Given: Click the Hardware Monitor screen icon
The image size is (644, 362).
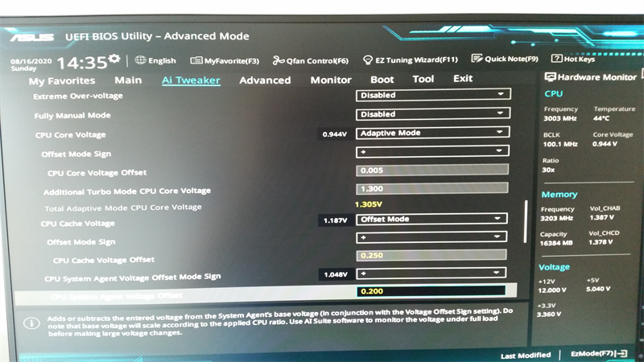Looking at the screenshot, I should (x=550, y=76).
